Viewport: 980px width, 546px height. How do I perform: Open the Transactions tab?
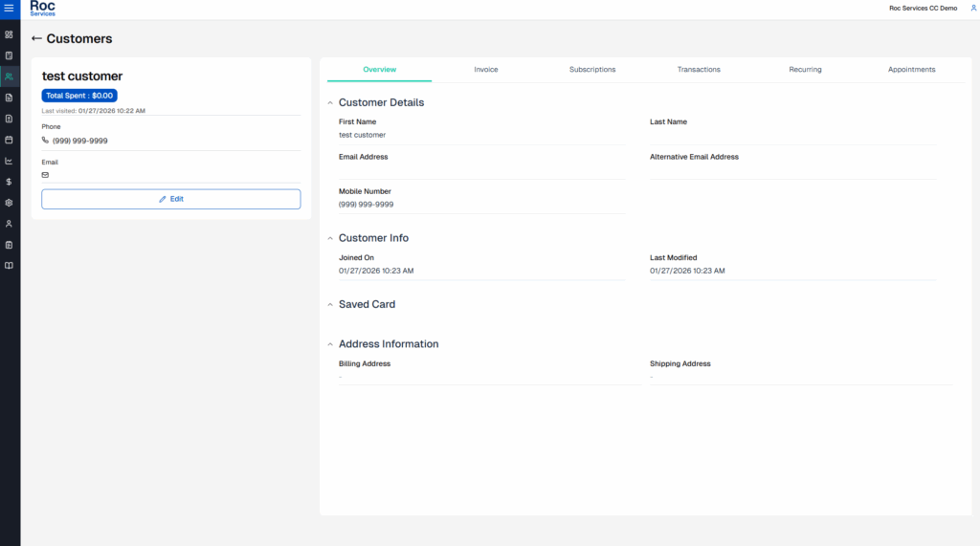(699, 70)
